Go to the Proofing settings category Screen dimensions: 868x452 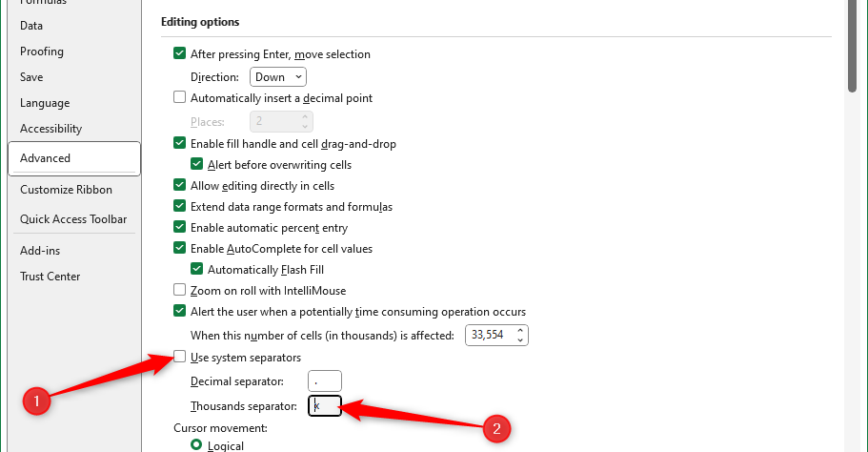click(x=42, y=51)
